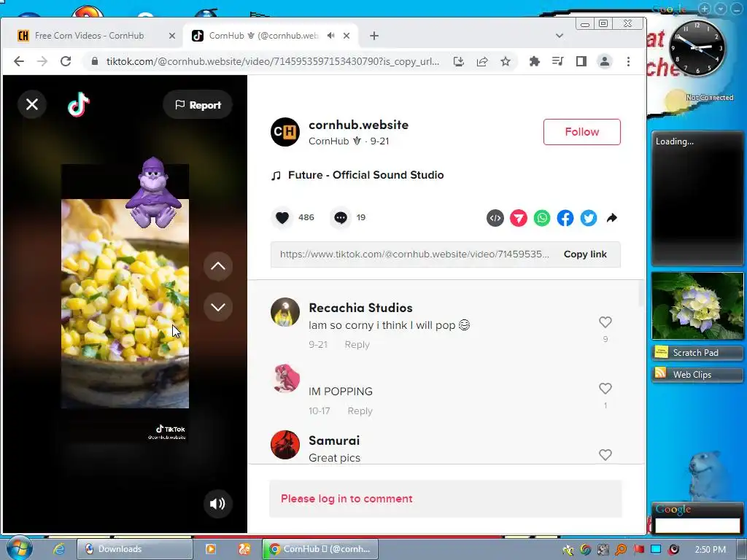
Task: Open the media player icon in the taskbar
Action: [211, 549]
